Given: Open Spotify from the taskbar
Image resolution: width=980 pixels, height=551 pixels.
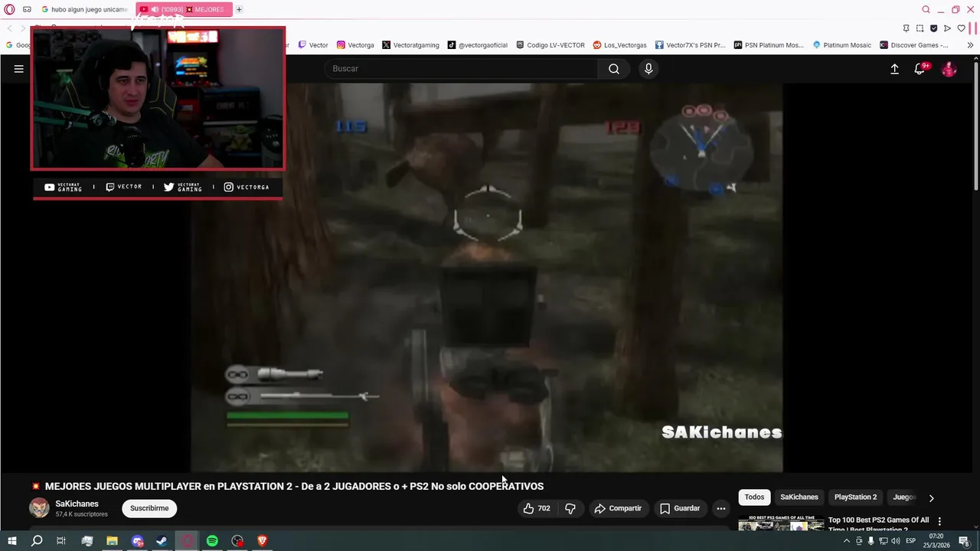Looking at the screenshot, I should tap(212, 541).
